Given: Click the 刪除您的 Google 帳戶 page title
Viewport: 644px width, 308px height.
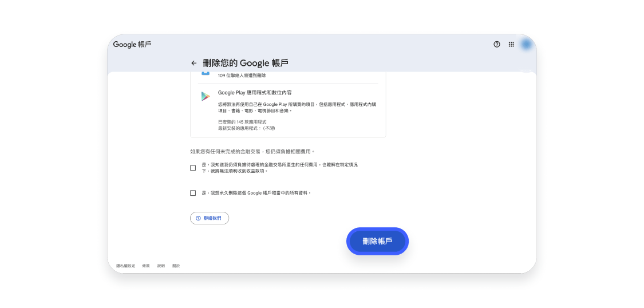Looking at the screenshot, I should pos(246,63).
